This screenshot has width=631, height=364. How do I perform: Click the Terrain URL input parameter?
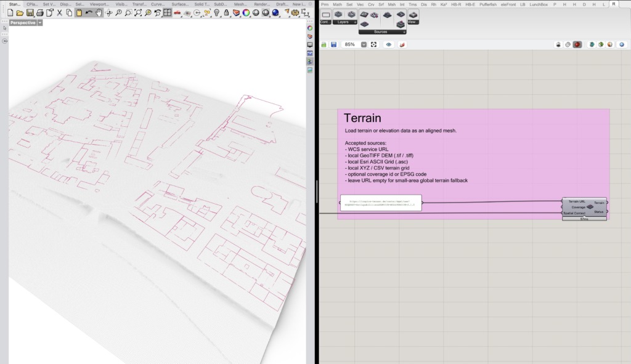pyautogui.click(x=577, y=201)
